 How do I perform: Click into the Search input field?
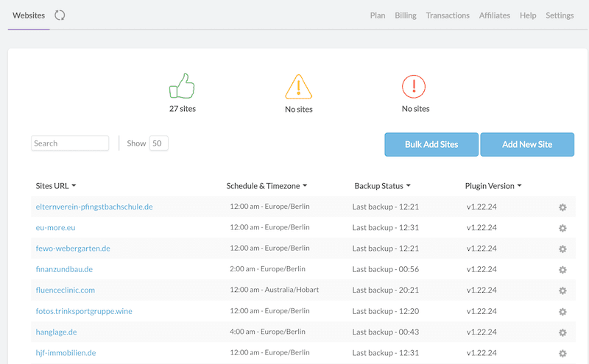70,143
